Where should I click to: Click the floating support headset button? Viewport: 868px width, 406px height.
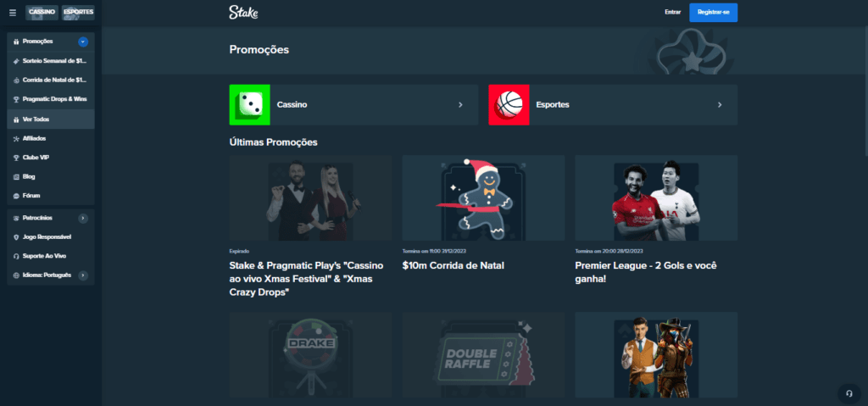[849, 393]
